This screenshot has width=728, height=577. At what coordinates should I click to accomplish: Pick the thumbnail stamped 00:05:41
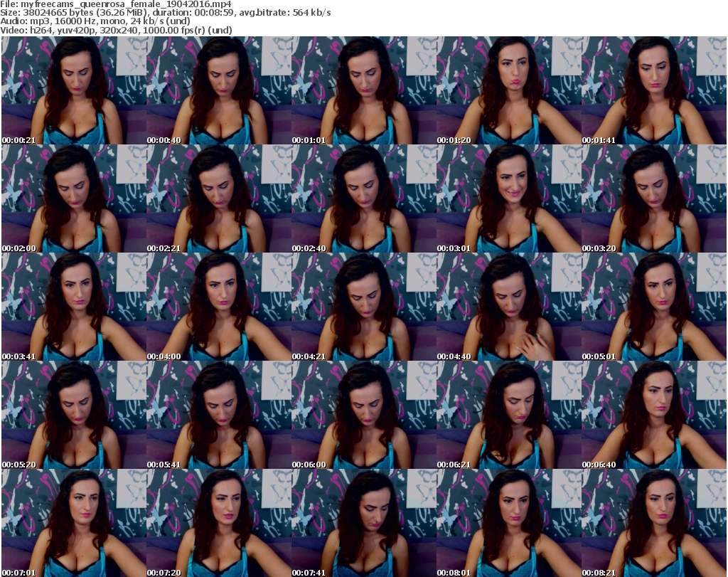click(219, 415)
